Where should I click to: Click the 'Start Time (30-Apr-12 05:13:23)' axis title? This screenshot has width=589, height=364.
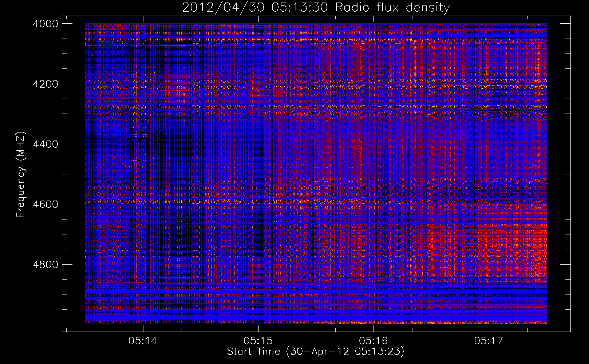(316, 352)
